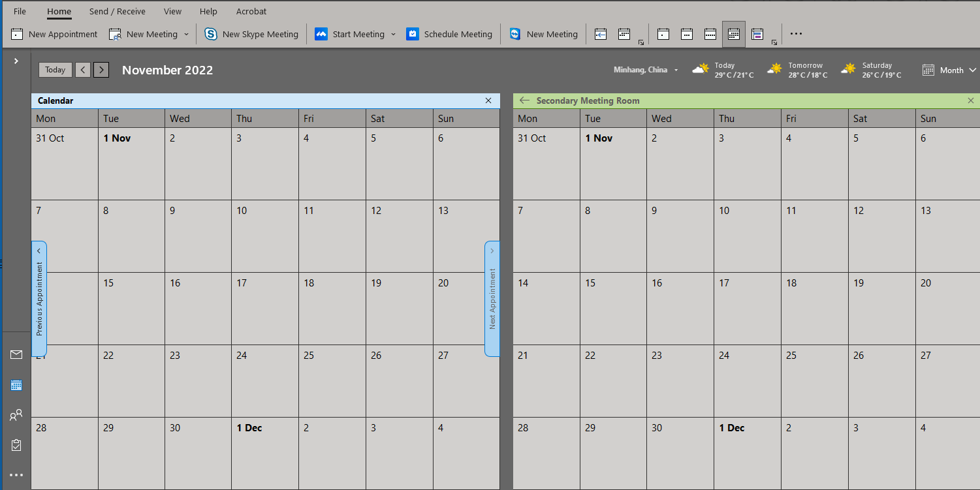The height and width of the screenshot is (490, 980).
Task: Switch to Work Week view icon
Action: click(x=687, y=34)
